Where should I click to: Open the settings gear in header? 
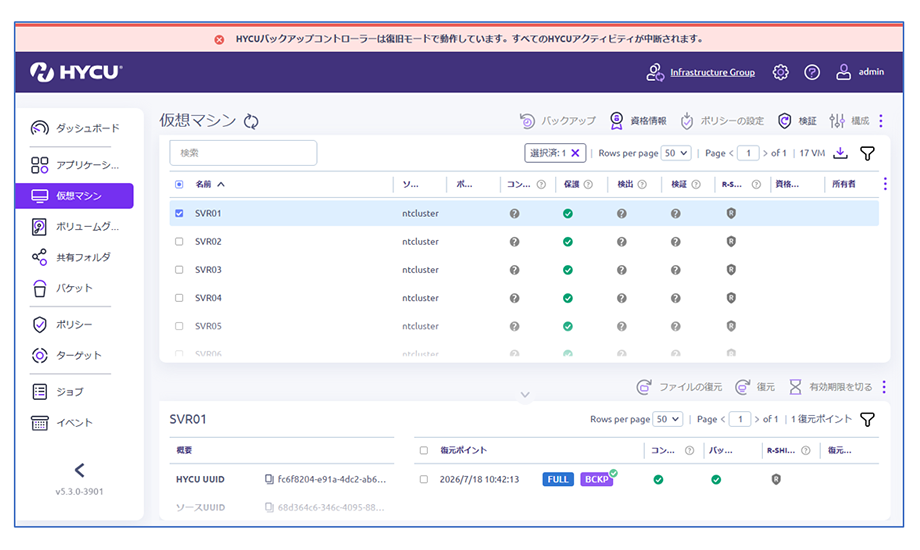780,72
